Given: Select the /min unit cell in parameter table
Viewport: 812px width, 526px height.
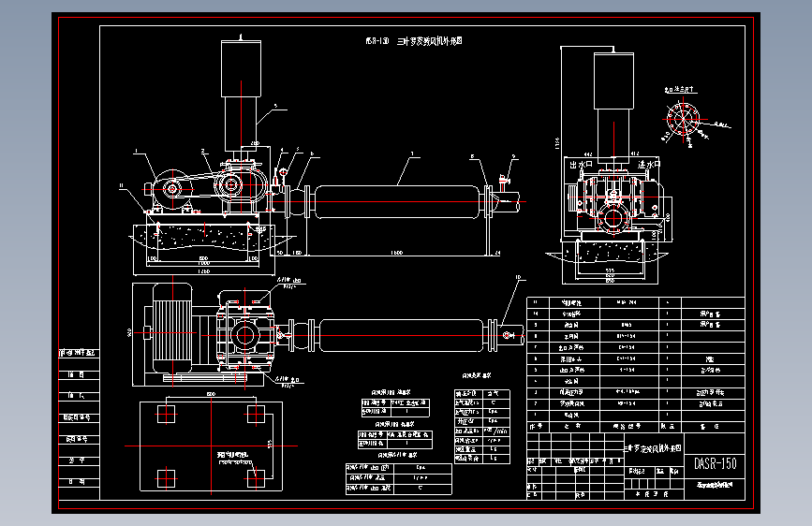Looking at the screenshot, I should click(x=496, y=431).
